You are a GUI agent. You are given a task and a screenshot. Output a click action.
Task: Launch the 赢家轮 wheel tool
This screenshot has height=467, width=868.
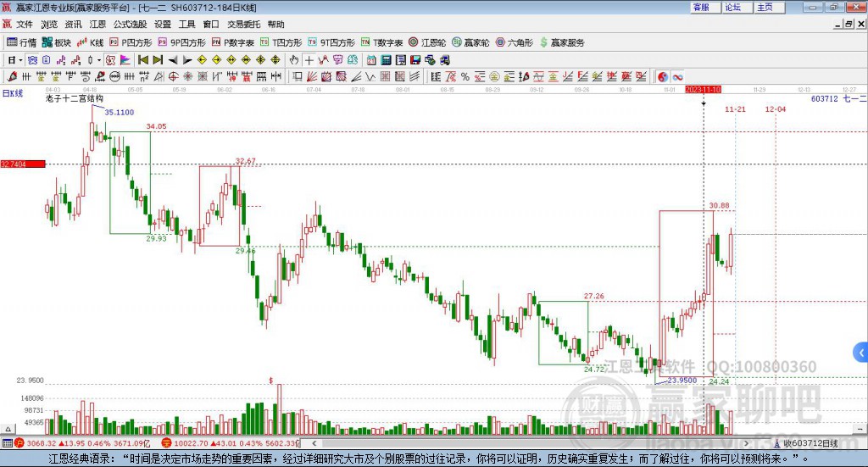pyautogui.click(x=470, y=42)
